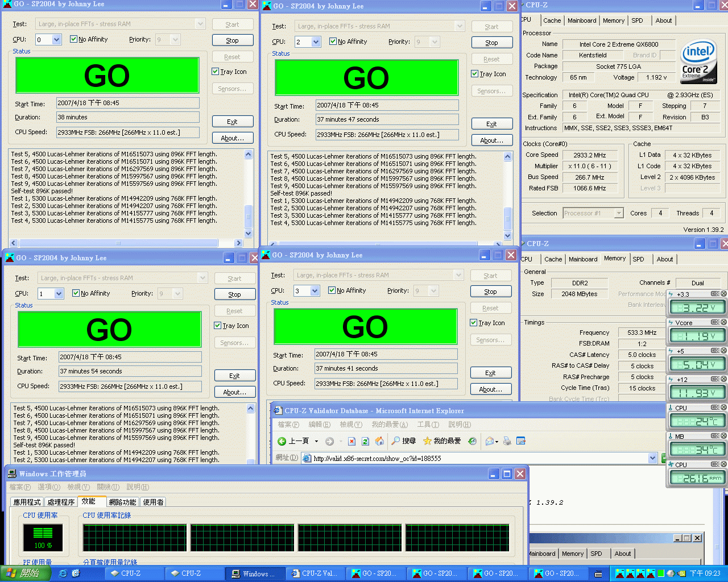Image resolution: width=728 pixels, height=582 pixels.
Task: Click Start Time field in CPU 0 window
Action: click(128, 103)
